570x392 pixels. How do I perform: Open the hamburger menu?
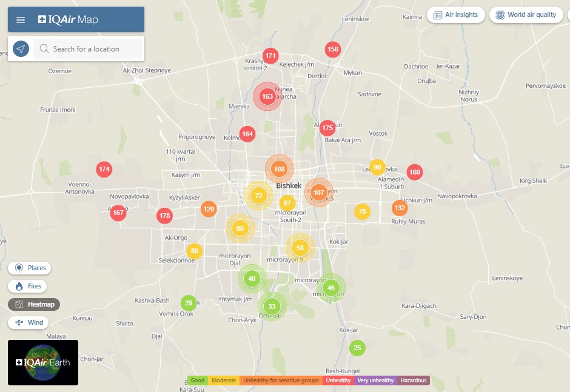pyautogui.click(x=21, y=20)
